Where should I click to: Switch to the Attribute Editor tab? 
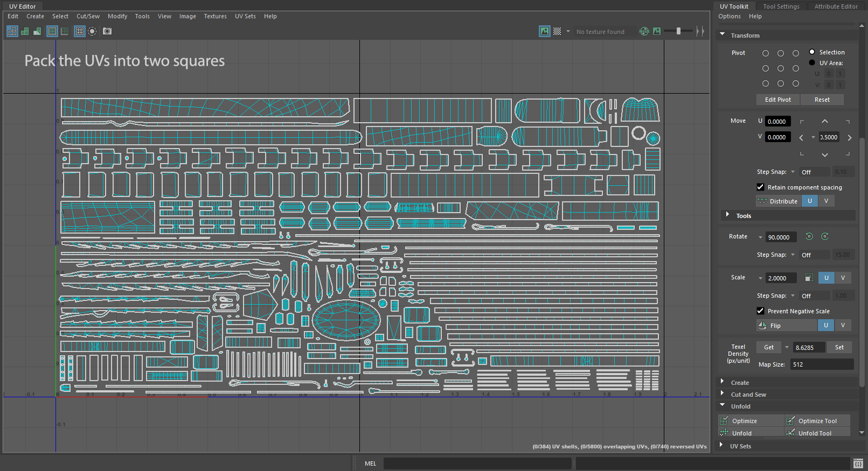point(836,6)
